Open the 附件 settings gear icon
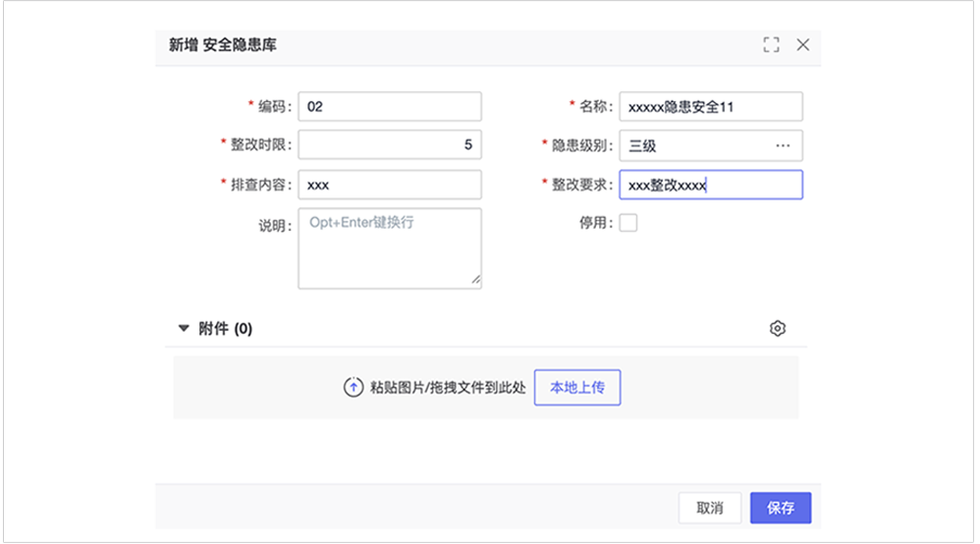Screen dimensions: 980x544 (x=778, y=329)
